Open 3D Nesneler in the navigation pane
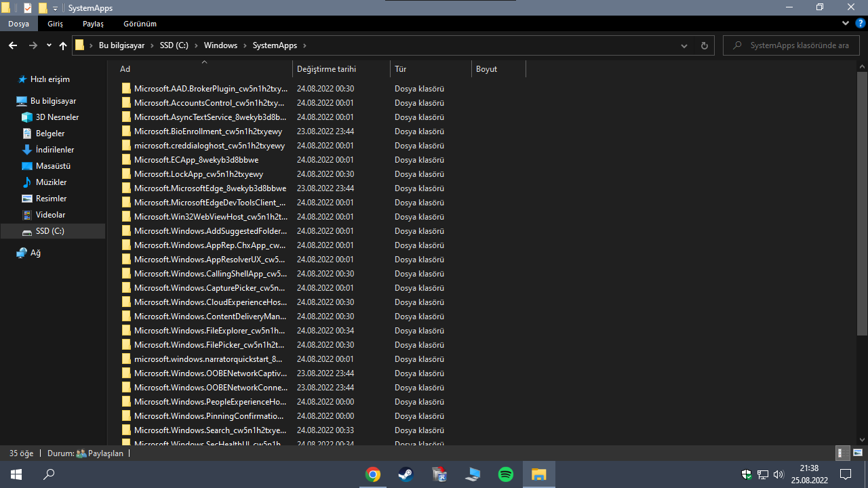Viewport: 868px width, 488px height. [57, 117]
